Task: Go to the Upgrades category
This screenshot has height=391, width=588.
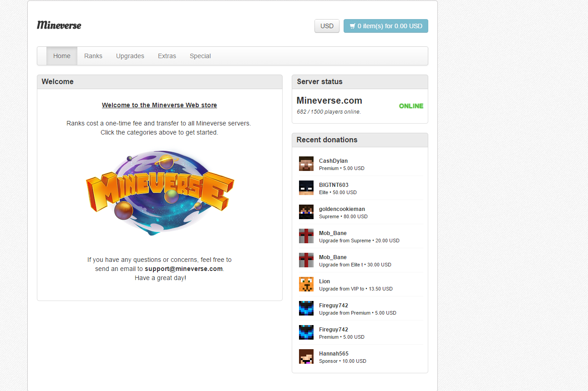Action: coord(130,56)
